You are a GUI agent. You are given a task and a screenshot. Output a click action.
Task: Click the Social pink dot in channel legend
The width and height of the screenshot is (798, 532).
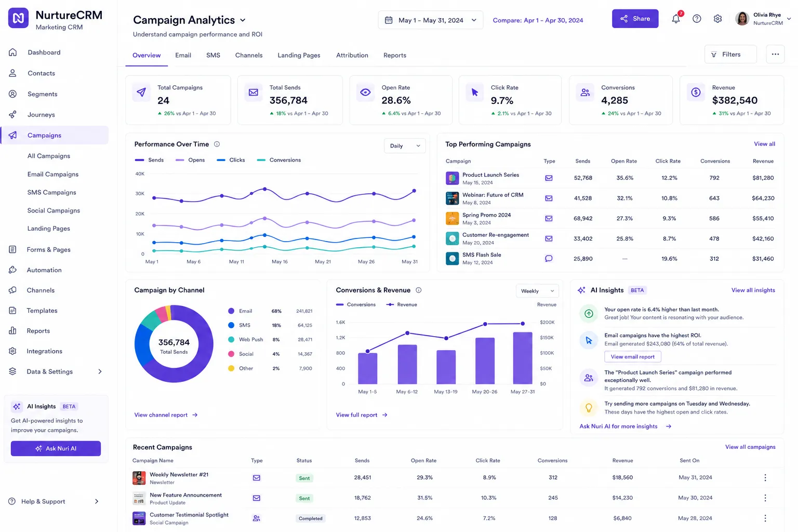[x=231, y=354]
